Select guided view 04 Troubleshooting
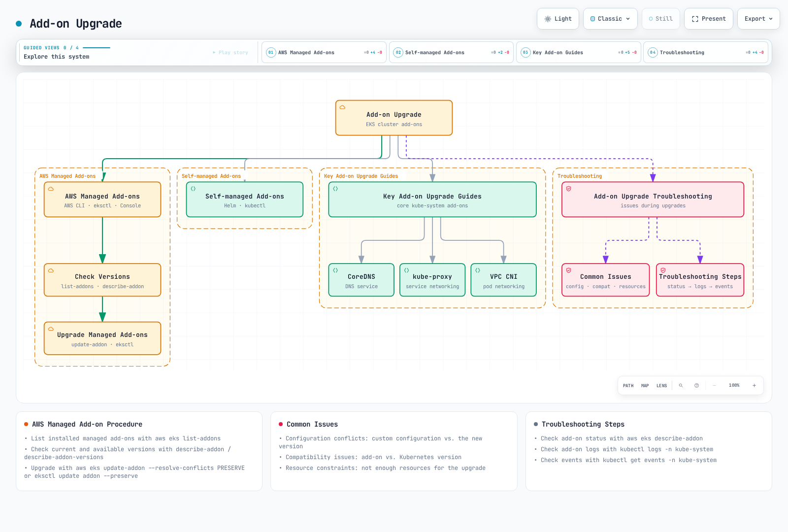788x532 pixels. coord(706,52)
